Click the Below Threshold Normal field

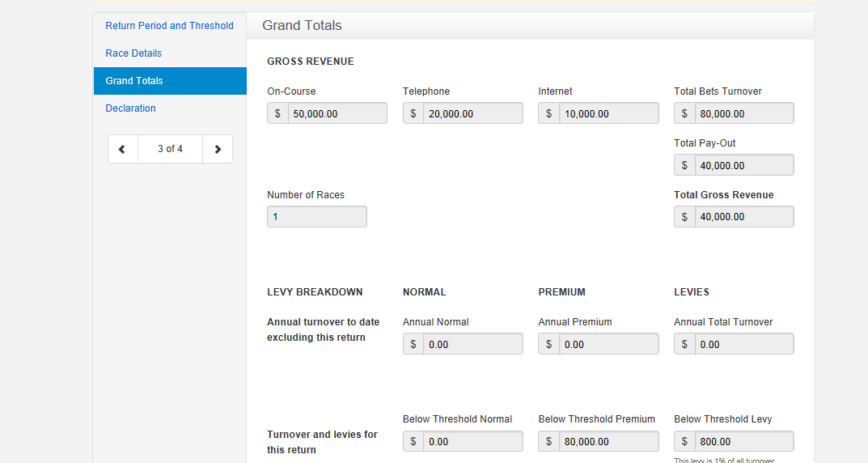(x=472, y=441)
